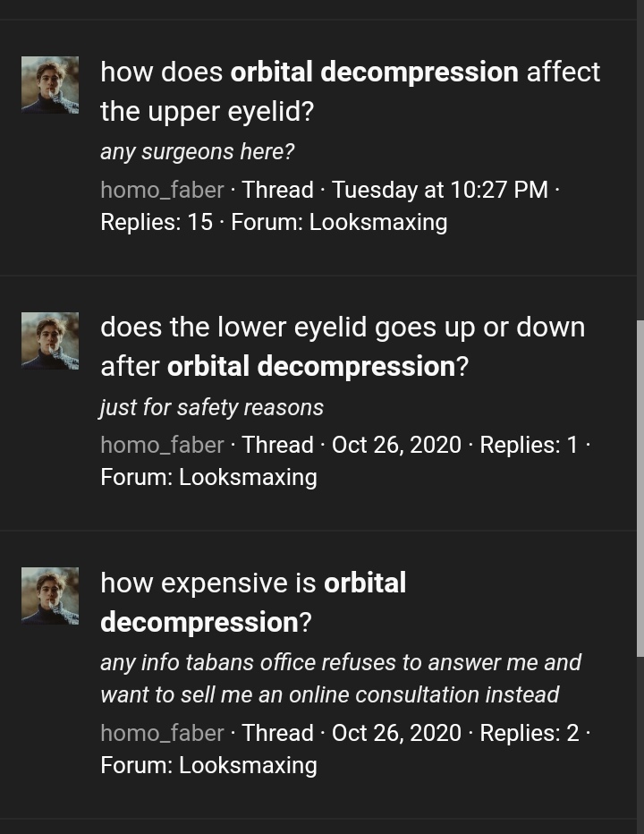Open Looksmaxing forum link in lower eyelid result

point(248,477)
